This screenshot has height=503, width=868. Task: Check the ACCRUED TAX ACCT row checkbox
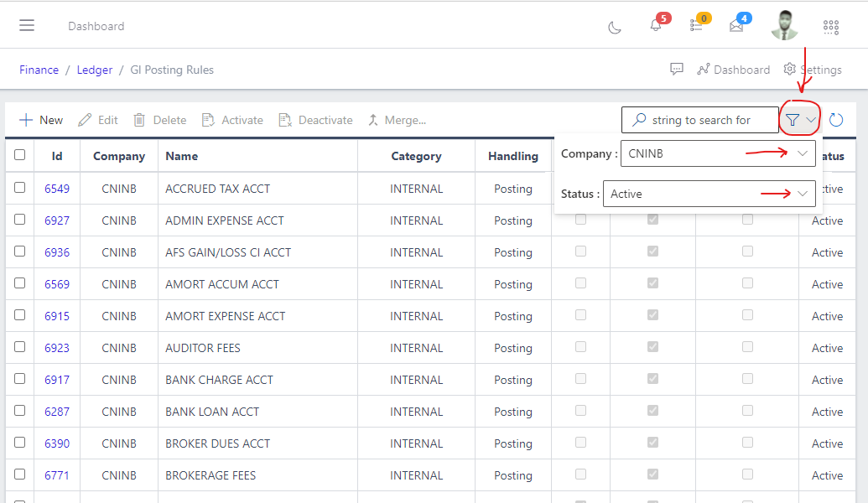[18, 188]
